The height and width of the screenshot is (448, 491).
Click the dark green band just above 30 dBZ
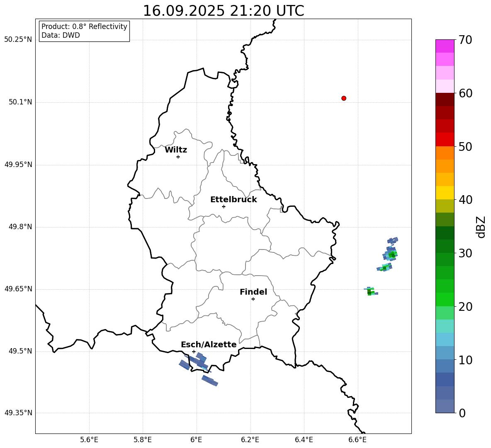[x=445, y=246]
